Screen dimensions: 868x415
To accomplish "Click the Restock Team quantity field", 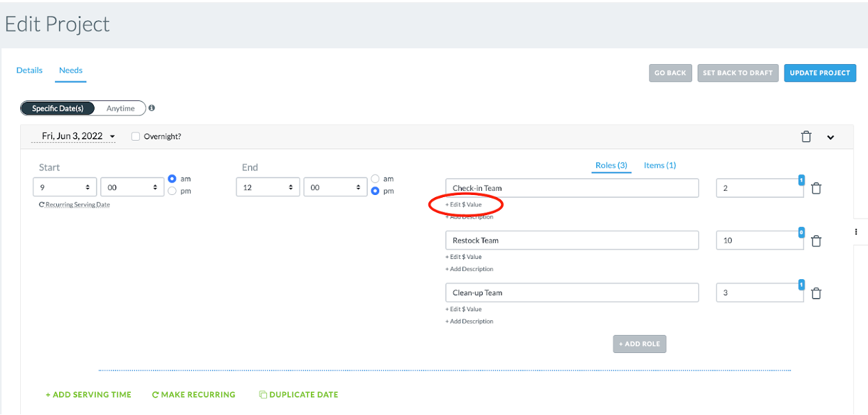I will pyautogui.click(x=759, y=240).
